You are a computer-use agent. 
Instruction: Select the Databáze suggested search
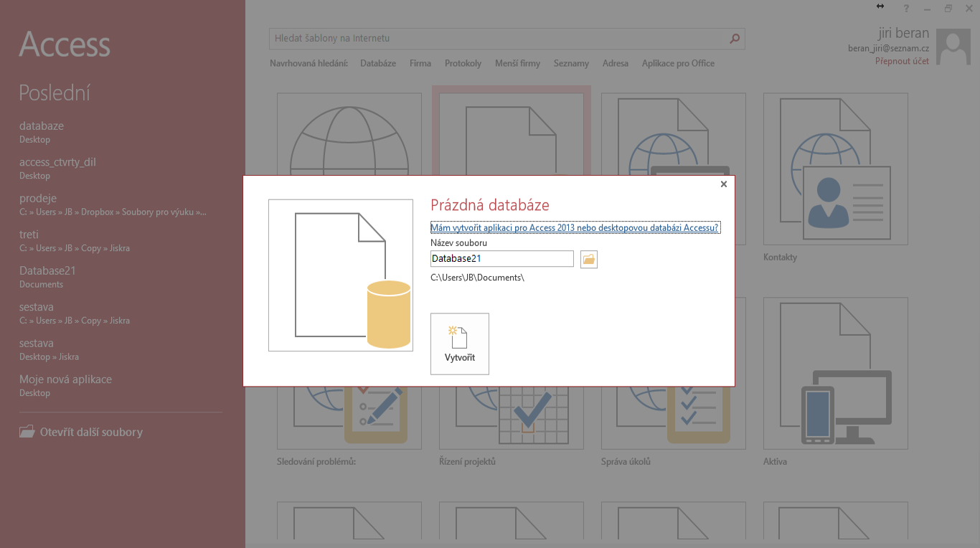378,63
